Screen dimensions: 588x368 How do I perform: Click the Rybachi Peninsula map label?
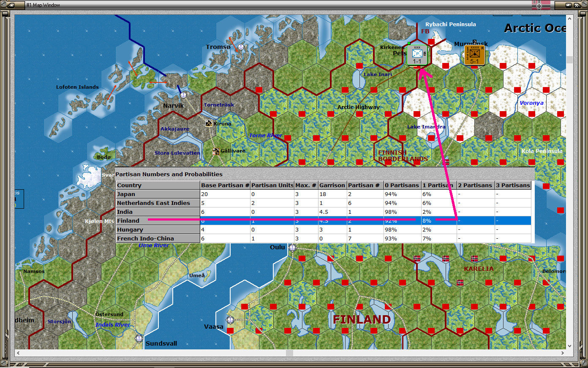pos(451,24)
